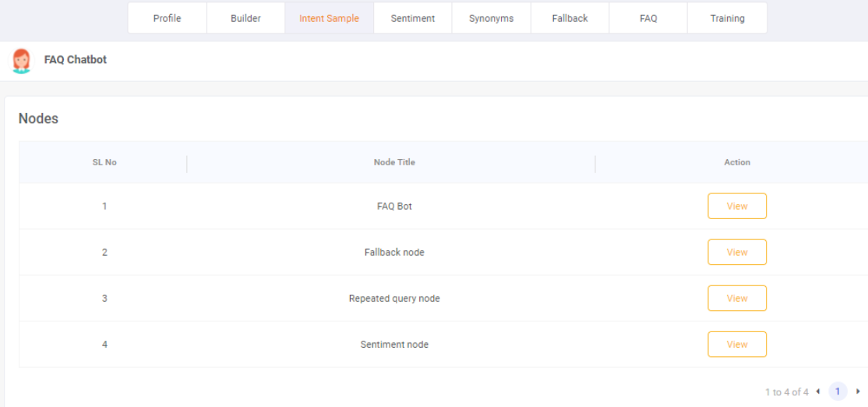Select the Fallback node title text
The height and width of the screenshot is (407, 868).
click(394, 252)
